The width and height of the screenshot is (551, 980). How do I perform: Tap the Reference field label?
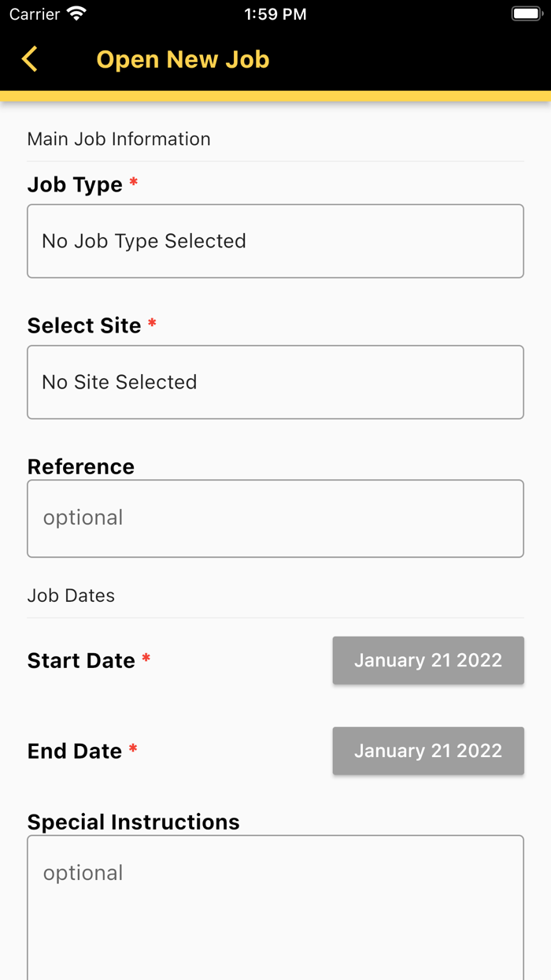81,466
